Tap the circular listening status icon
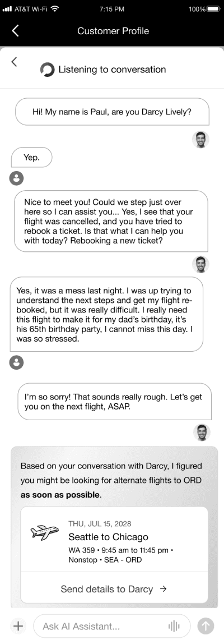Screen dimensions: 224x644 click(47, 70)
